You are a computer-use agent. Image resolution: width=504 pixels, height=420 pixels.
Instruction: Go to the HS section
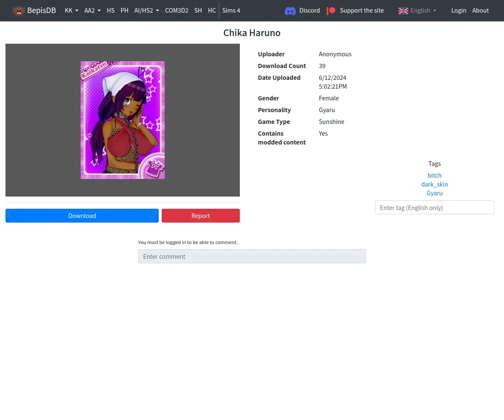[x=110, y=10]
